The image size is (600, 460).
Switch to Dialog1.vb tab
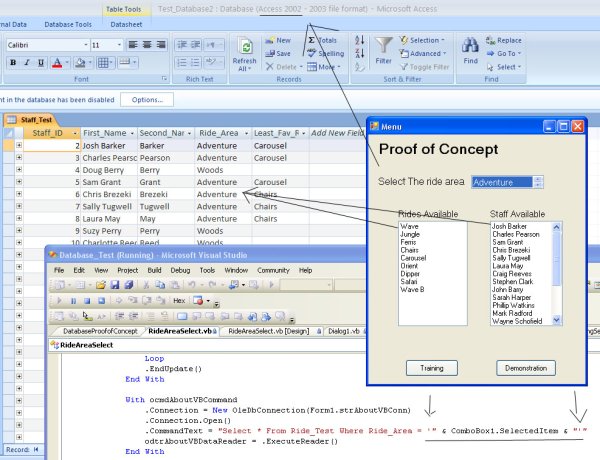click(x=344, y=331)
